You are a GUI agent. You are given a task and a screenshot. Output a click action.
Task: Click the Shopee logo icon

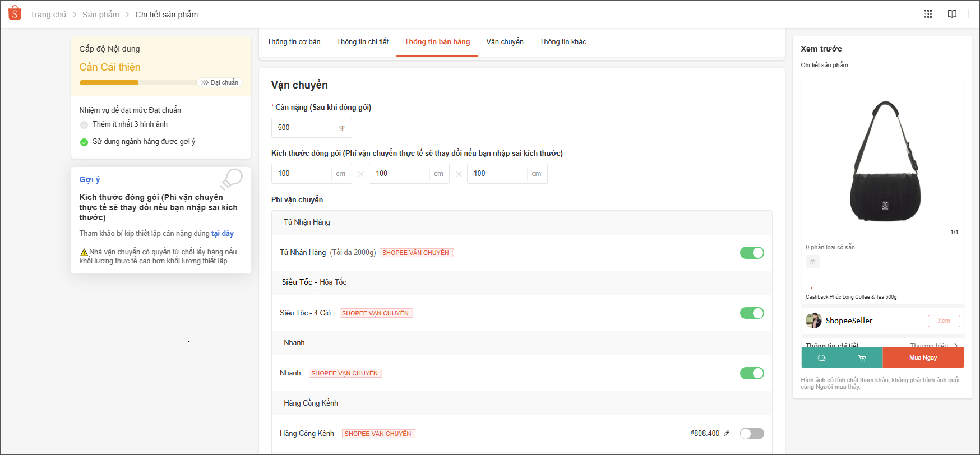[x=15, y=13]
